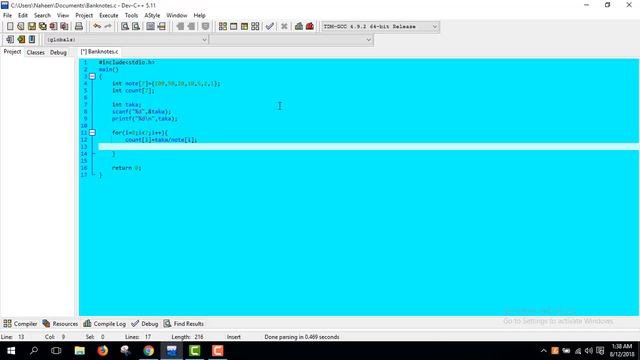Click the Add to project toolbar icon
Screen dimensions: 640x360
(10, 40)
